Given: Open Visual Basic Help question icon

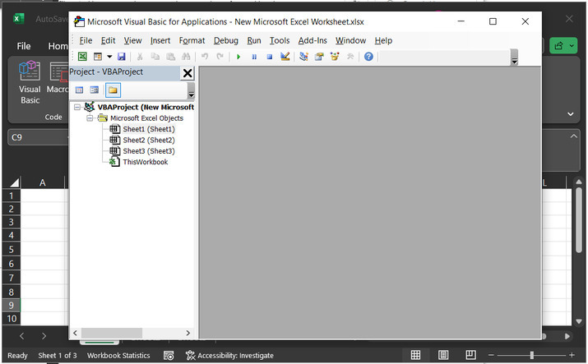Looking at the screenshot, I should 368,57.
